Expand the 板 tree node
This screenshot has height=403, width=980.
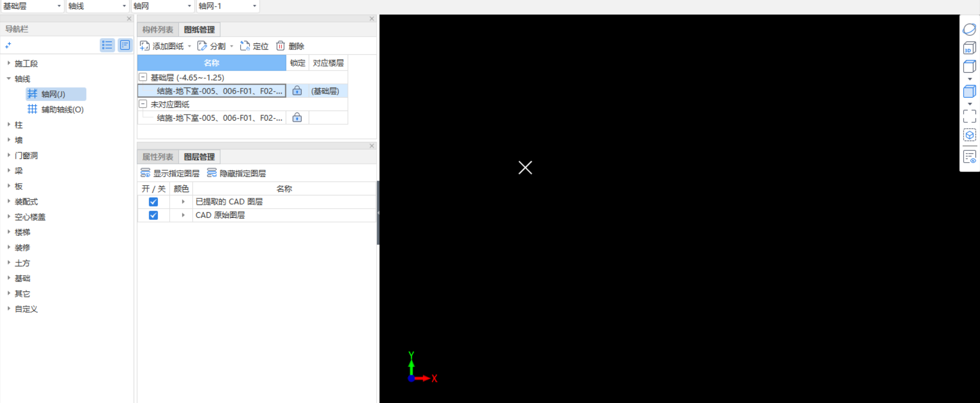coord(9,186)
